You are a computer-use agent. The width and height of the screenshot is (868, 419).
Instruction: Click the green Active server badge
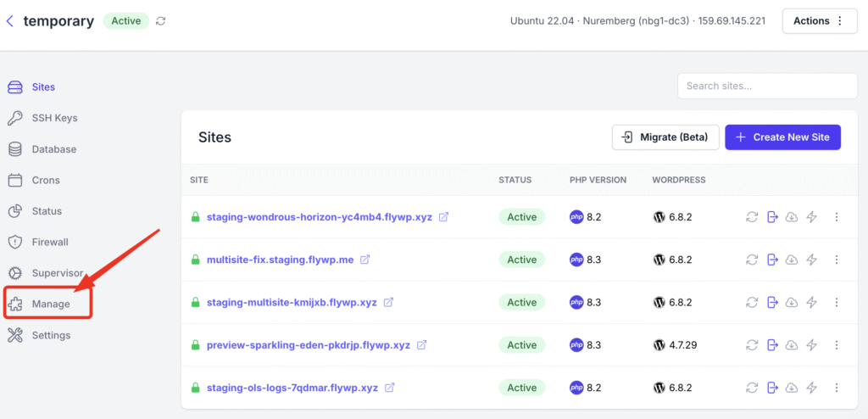125,21
